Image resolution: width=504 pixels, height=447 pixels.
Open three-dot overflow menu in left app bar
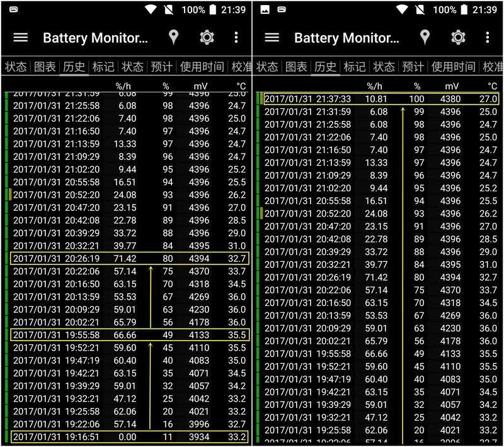click(x=236, y=38)
